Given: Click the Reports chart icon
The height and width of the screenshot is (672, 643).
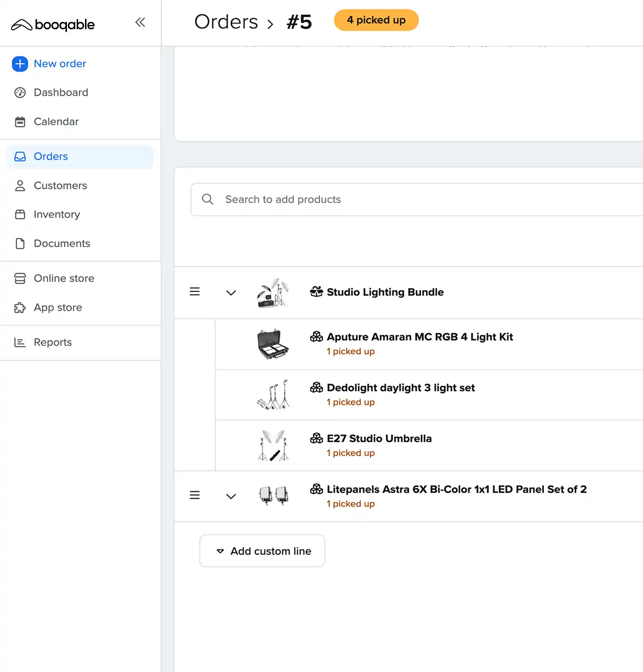Looking at the screenshot, I should point(20,342).
